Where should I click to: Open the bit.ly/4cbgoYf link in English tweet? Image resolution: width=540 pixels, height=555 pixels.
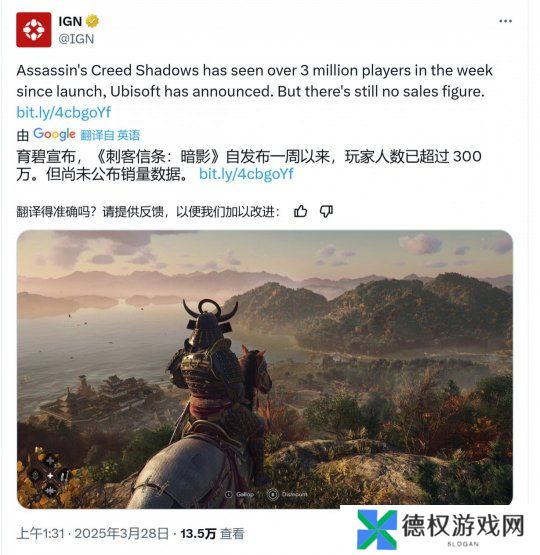[x=64, y=113]
